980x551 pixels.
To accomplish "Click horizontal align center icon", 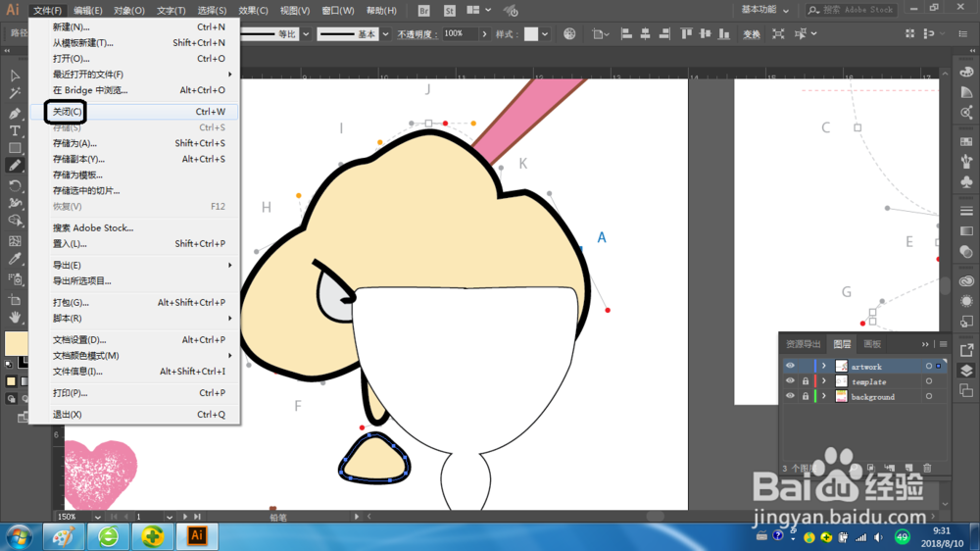I will point(645,33).
